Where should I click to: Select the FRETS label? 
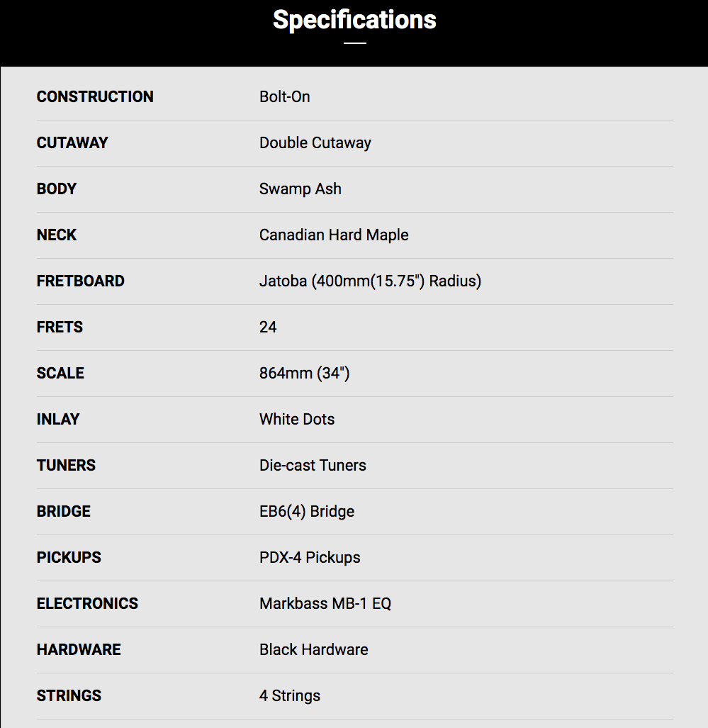tap(60, 327)
